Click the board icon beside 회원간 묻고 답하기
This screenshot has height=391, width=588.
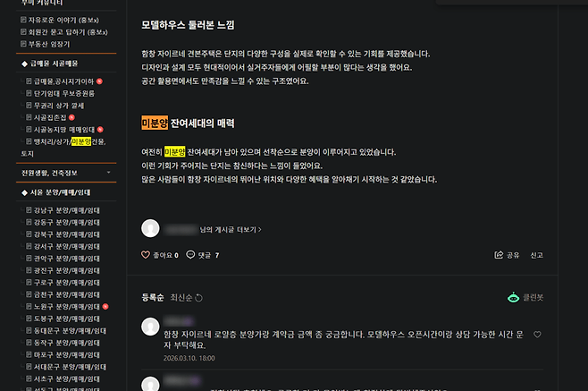pyautogui.click(x=23, y=31)
